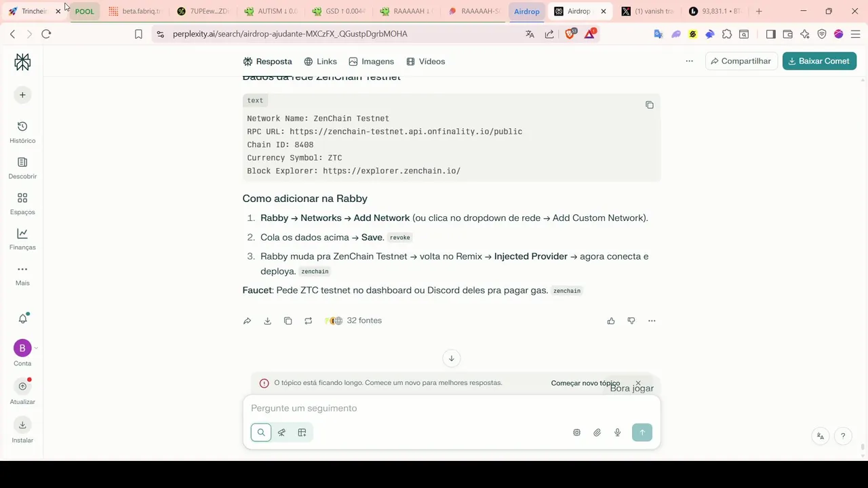868x488 pixels.
Task: Open thread options ellipsis in header
Action: [689, 61]
